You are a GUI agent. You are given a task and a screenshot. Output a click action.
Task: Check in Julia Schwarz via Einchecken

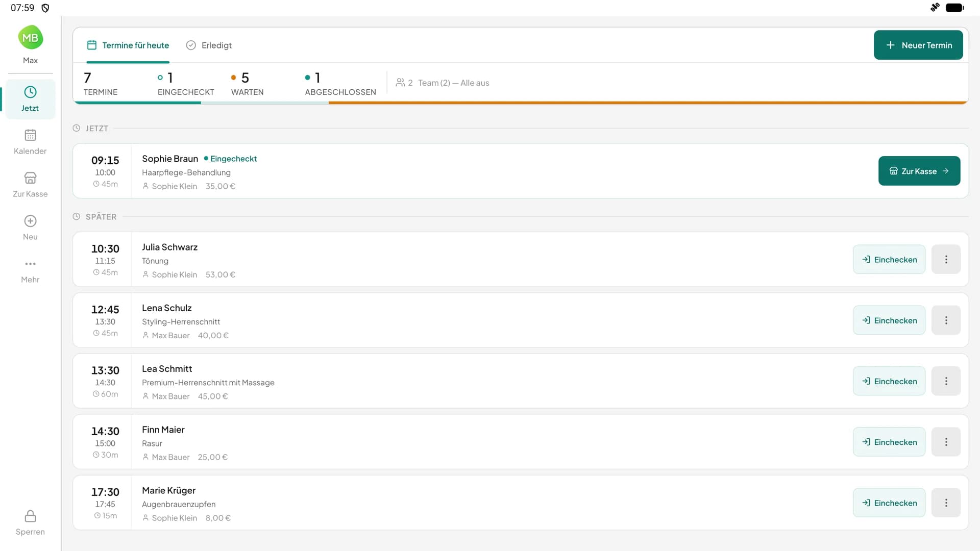[x=889, y=259]
